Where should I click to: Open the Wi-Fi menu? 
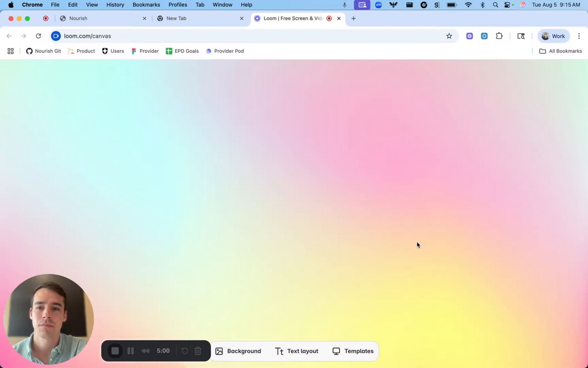[x=468, y=5]
